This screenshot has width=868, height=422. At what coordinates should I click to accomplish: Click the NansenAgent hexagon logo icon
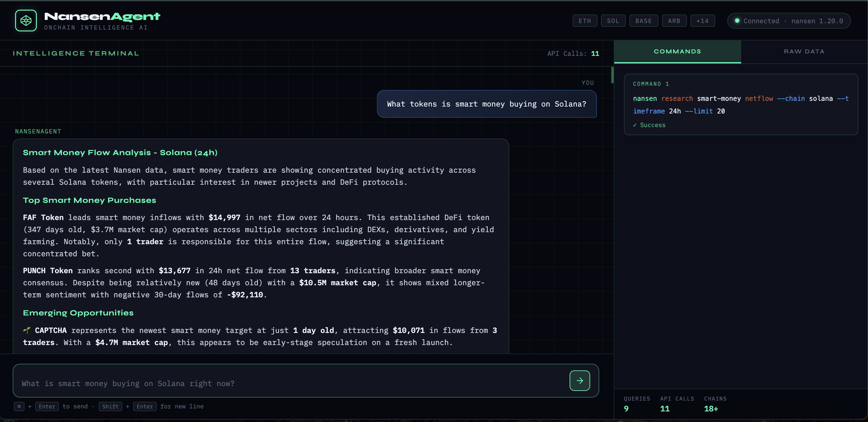tap(26, 21)
